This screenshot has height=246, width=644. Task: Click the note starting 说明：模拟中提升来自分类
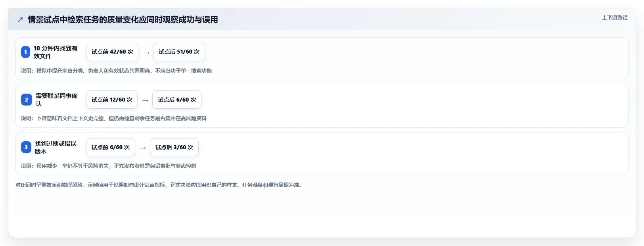tap(116, 71)
